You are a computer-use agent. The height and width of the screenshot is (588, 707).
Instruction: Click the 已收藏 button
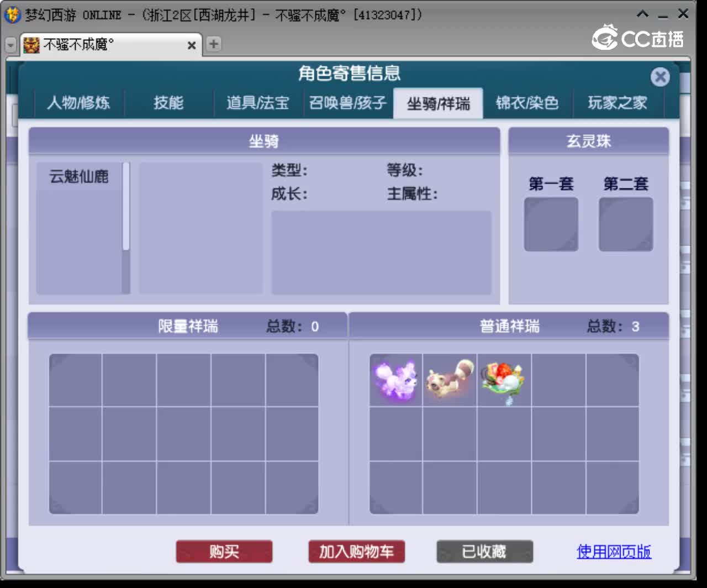[484, 552]
